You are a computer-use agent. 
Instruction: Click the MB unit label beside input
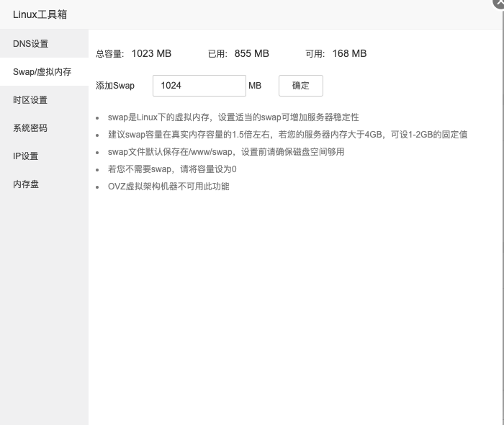[255, 86]
